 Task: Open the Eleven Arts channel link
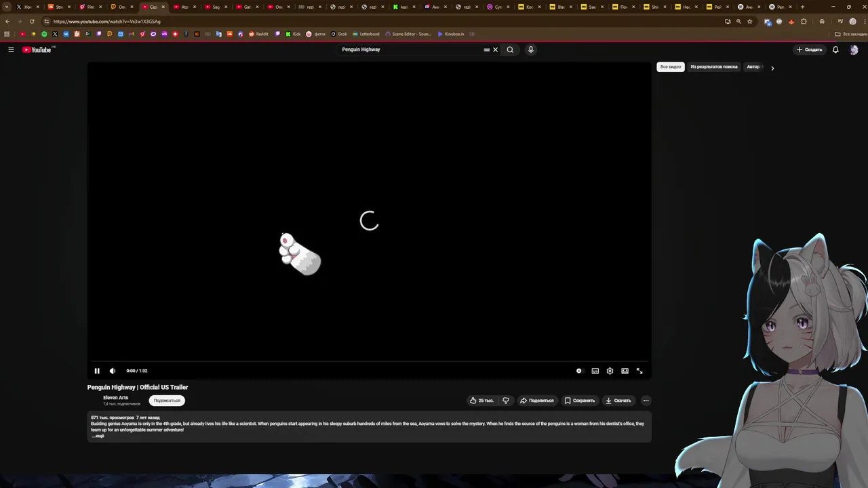[115, 398]
